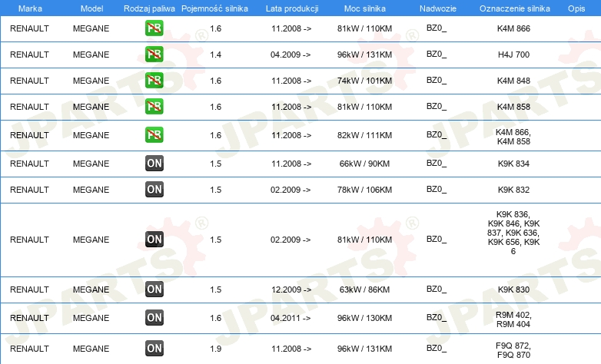601x364 pixels.
Task: Click the ON diesel icon in the R9M 402 row
Action: pyautogui.click(x=154, y=318)
